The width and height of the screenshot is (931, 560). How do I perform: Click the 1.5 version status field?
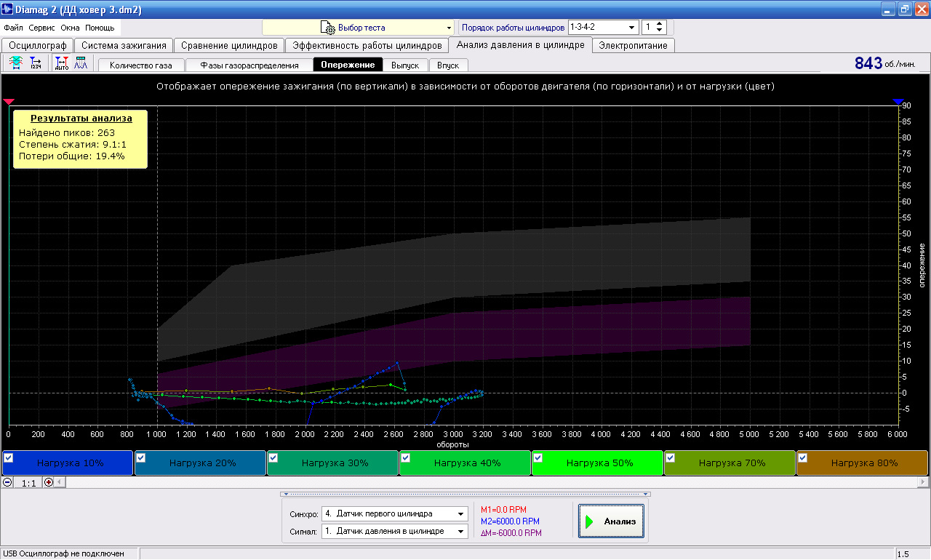coord(905,554)
